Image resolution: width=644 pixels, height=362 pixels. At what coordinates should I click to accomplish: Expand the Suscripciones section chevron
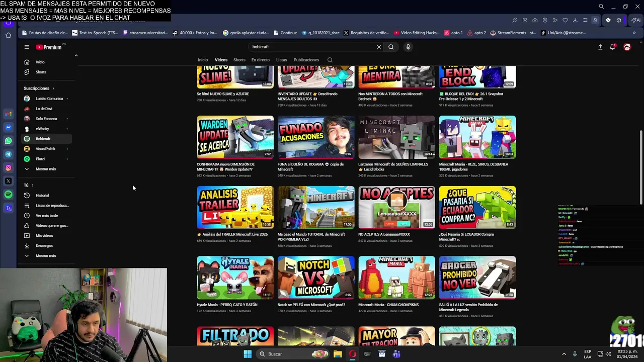tap(53, 88)
